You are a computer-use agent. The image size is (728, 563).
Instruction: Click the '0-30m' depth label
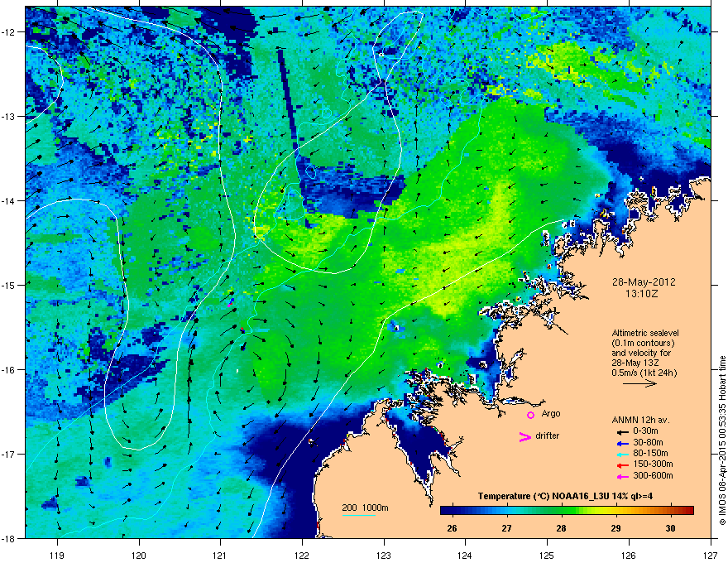pyautogui.click(x=645, y=431)
